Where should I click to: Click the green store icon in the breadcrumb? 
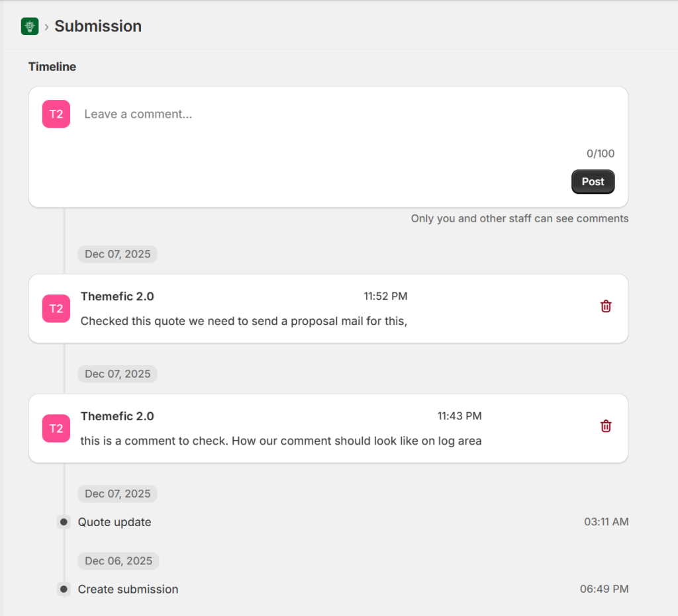click(x=29, y=26)
